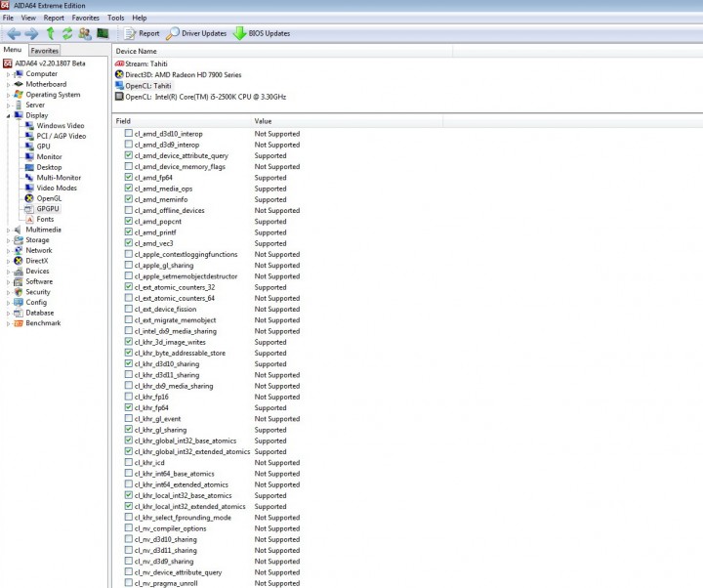Open the Help menu

coord(139,18)
